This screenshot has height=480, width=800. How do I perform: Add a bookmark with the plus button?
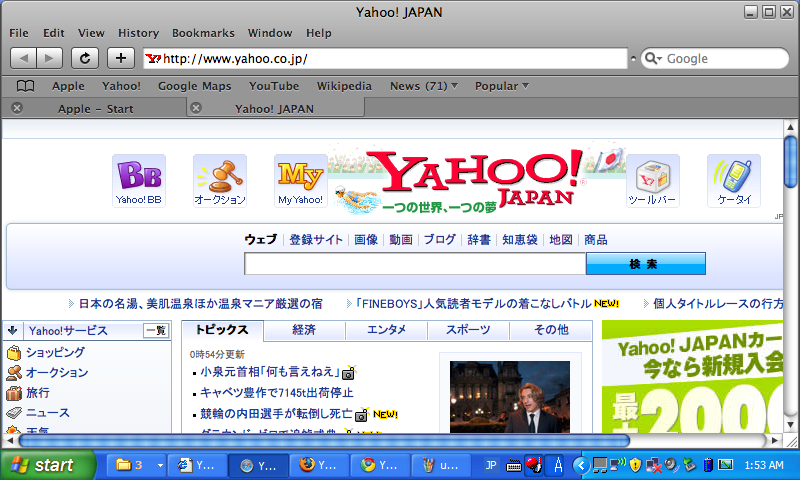[x=121, y=58]
